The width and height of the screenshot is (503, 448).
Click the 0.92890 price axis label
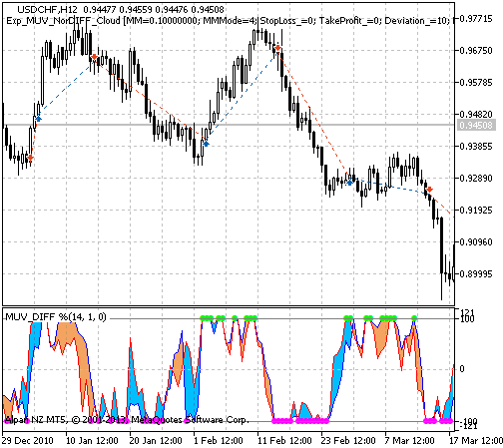pos(476,179)
